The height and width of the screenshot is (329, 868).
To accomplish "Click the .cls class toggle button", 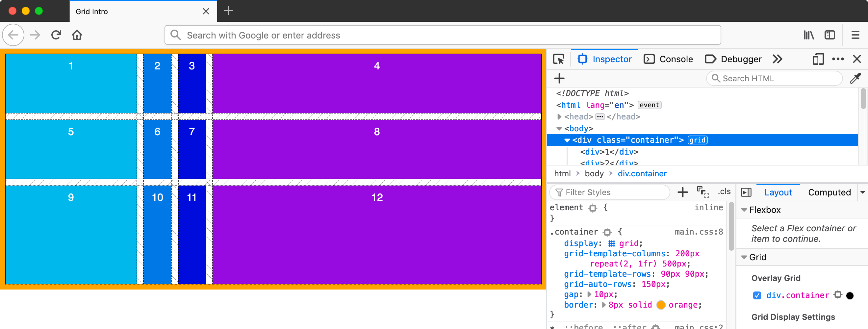I will click(724, 192).
